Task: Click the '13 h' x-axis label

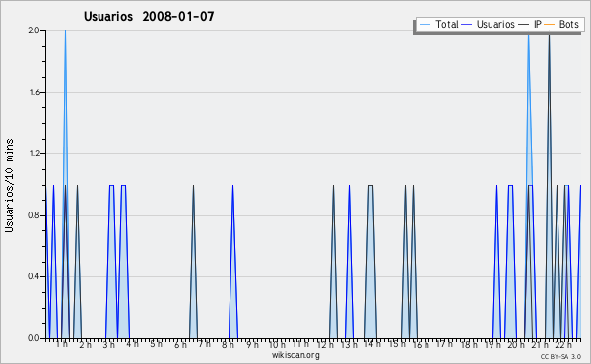Action: [x=349, y=345]
